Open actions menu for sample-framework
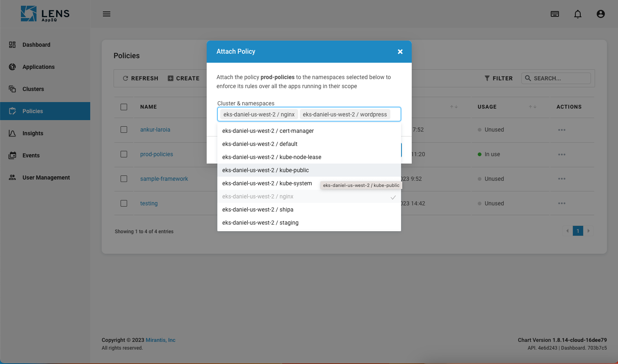This screenshot has width=618, height=364. [562, 179]
